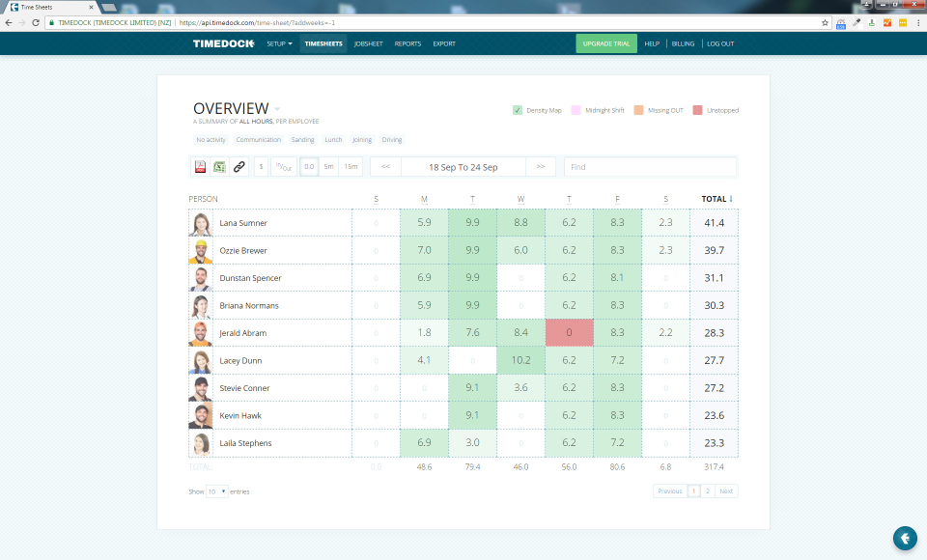Open Jerald Abram's red unstopped Thursday cell
Screen dimensions: 927x560
pos(569,333)
